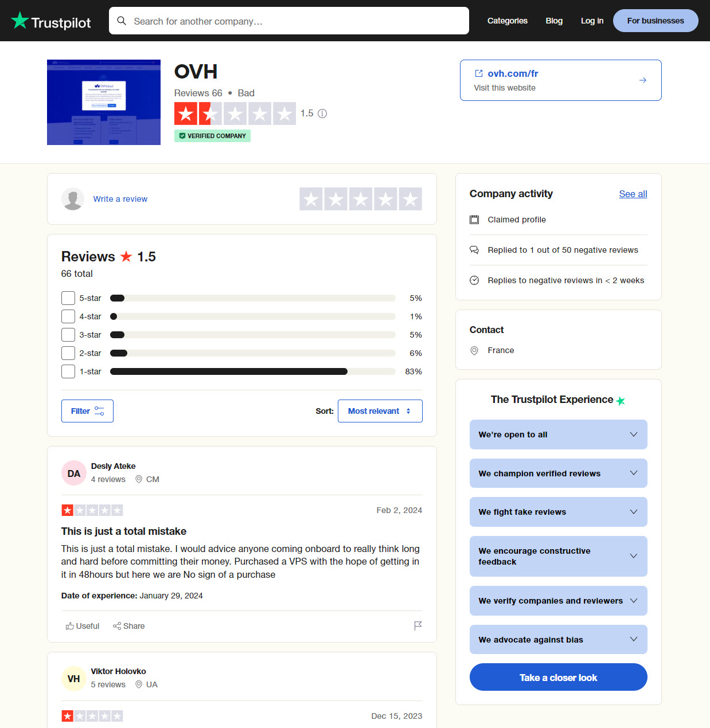Rate five stars in Write a review
Screen dimensions: 710x728
click(x=411, y=199)
